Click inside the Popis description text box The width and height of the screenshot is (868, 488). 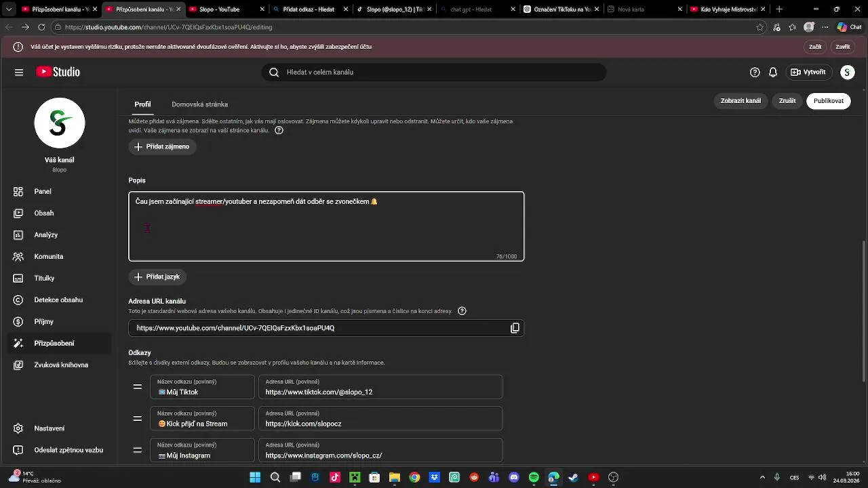[x=326, y=226]
